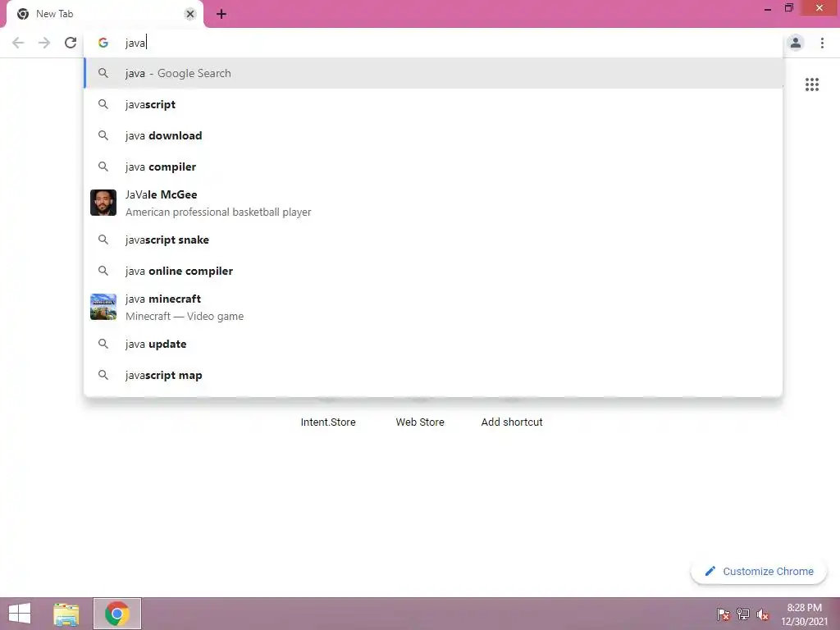Open the Windows Start menu
Image resolution: width=840 pixels, height=630 pixels.
tap(20, 614)
